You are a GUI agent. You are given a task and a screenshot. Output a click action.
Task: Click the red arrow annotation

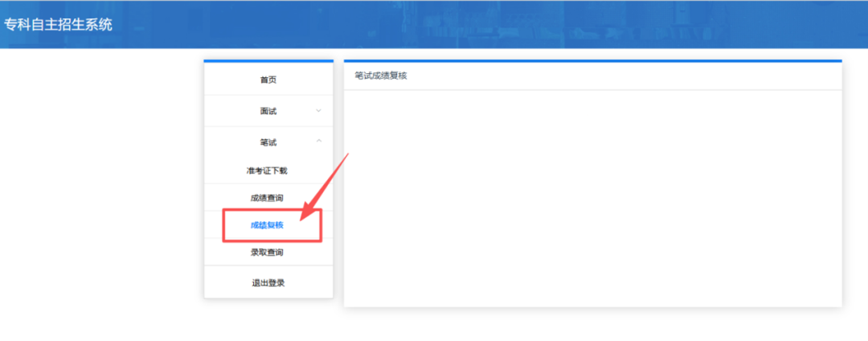point(325,187)
